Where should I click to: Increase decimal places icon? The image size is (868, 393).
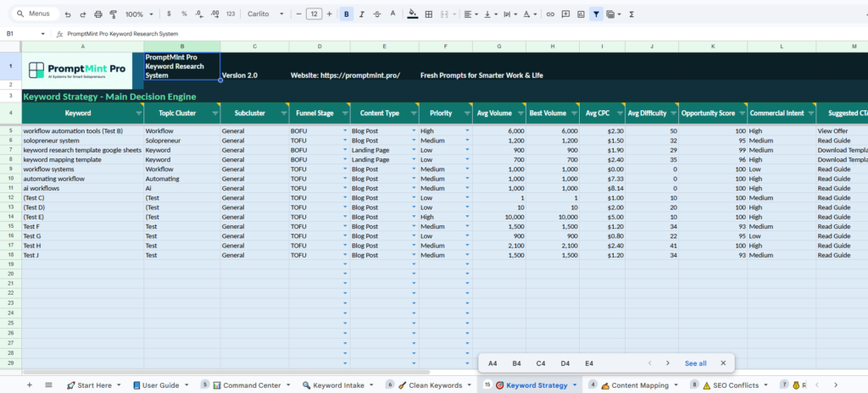215,14
